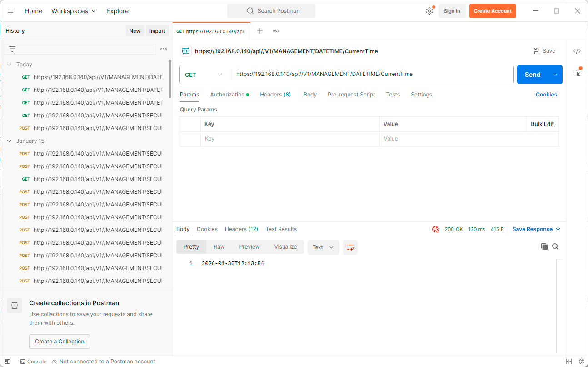Viewport: 588px width, 367px height.
Task: Click the request URL input field
Action: (372, 75)
